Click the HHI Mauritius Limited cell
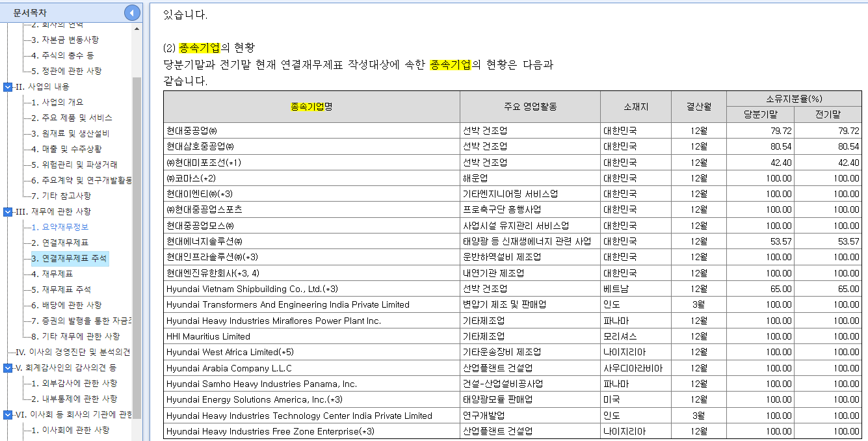This screenshot has width=868, height=441. 311,336
